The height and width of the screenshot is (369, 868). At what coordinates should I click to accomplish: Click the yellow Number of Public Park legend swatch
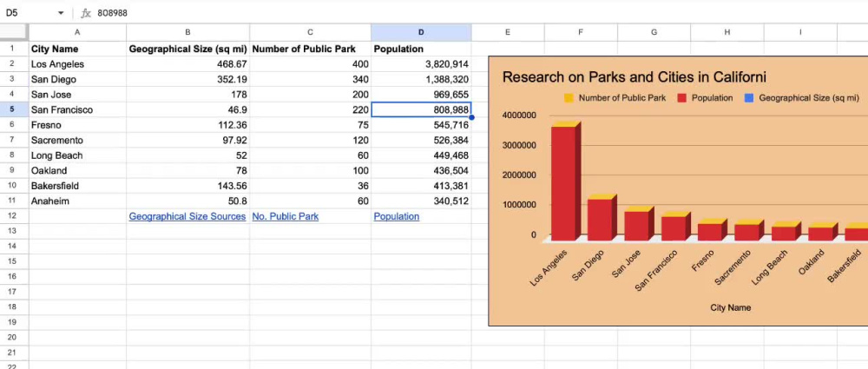point(569,98)
